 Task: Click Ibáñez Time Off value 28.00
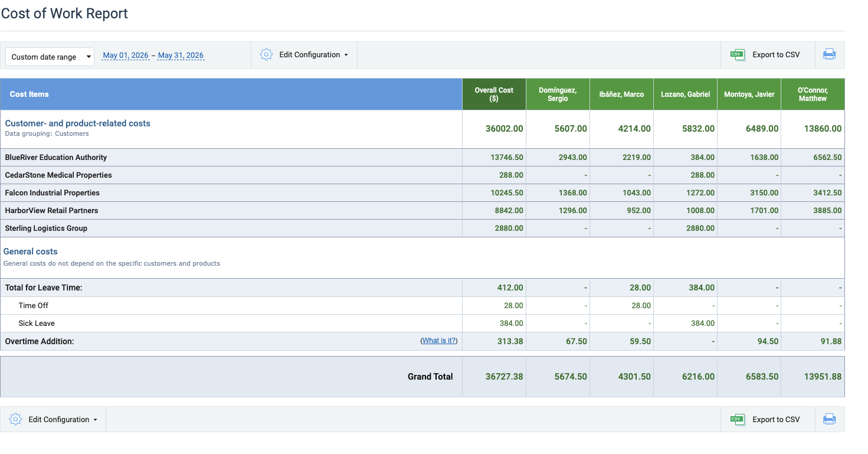point(641,305)
